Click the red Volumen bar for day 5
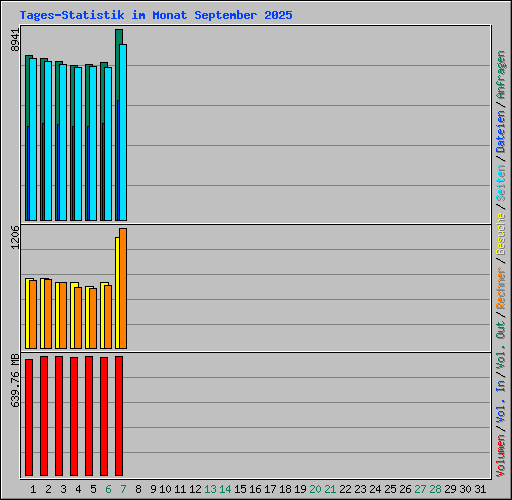The image size is (512, 500). (x=89, y=416)
